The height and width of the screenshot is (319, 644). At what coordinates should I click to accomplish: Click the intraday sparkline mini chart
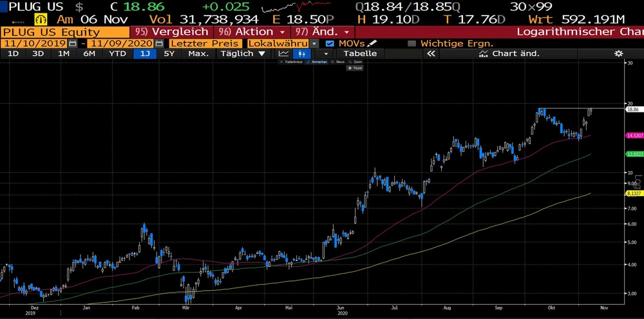296,7
